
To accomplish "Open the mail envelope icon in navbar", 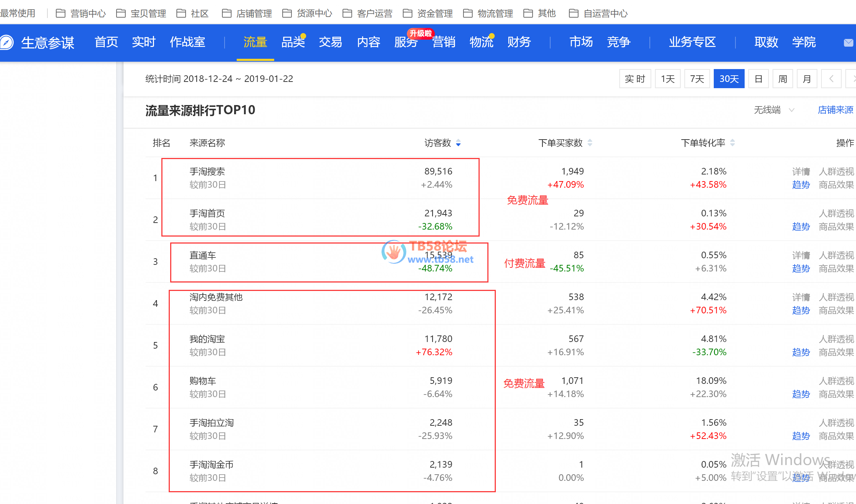I will coord(848,43).
